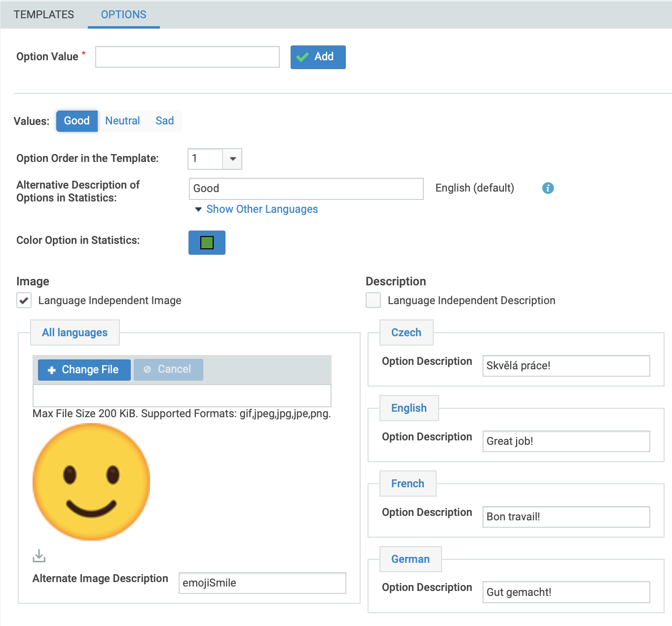
Task: Select the OPTIONS tab
Action: pos(124,15)
